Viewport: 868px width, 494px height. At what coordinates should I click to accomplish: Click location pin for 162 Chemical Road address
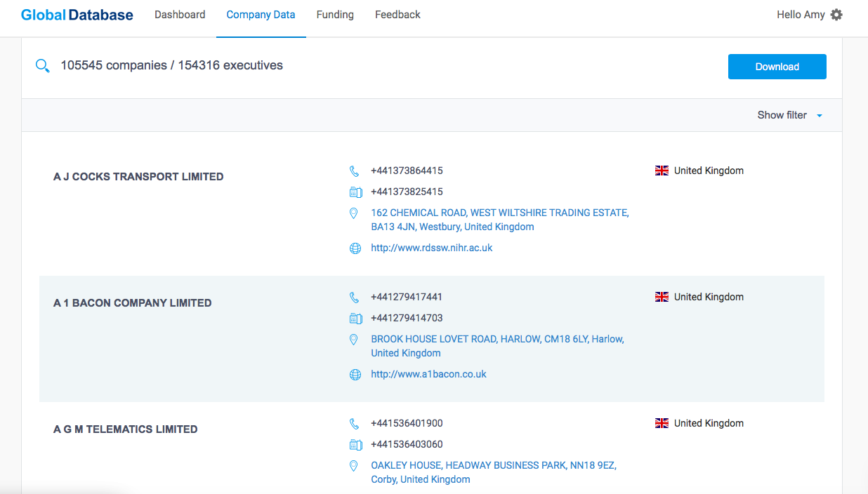coord(354,213)
